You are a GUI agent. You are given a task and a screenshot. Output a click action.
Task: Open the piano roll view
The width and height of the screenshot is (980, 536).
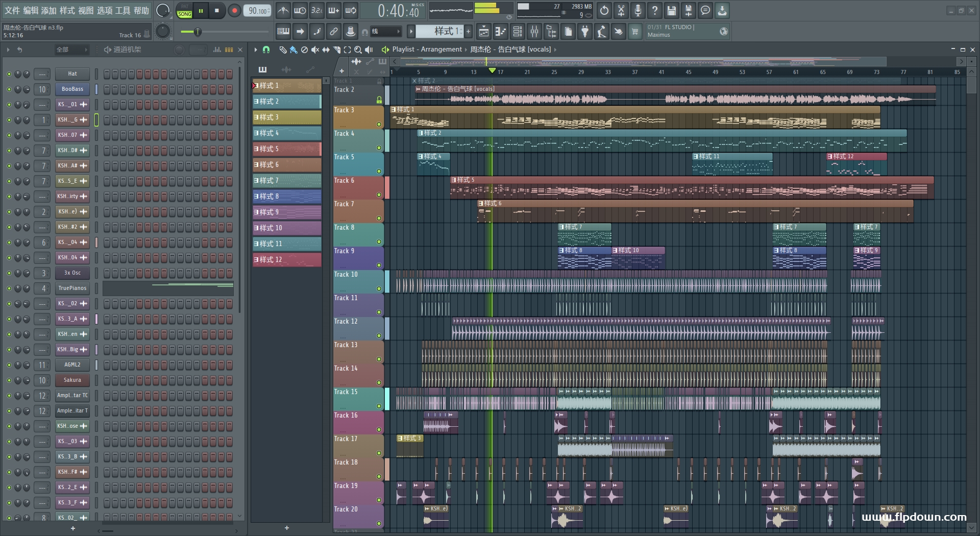pyautogui.click(x=501, y=32)
